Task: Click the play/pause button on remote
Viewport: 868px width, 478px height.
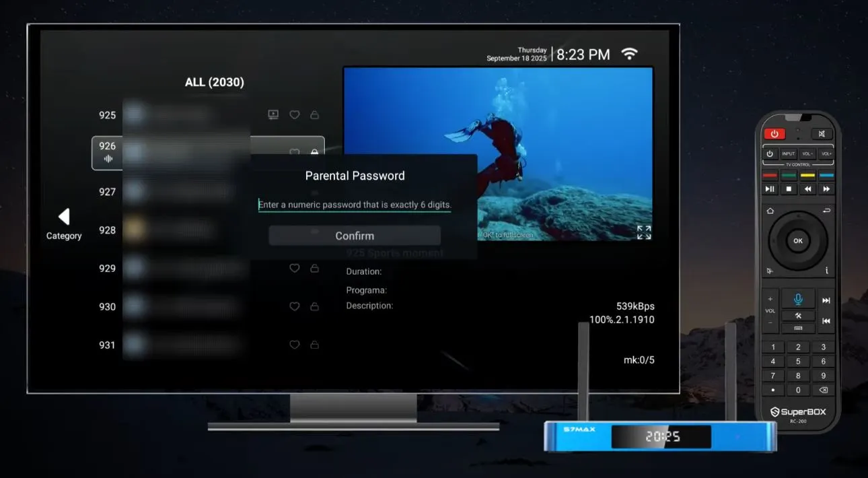Action: 770,189
